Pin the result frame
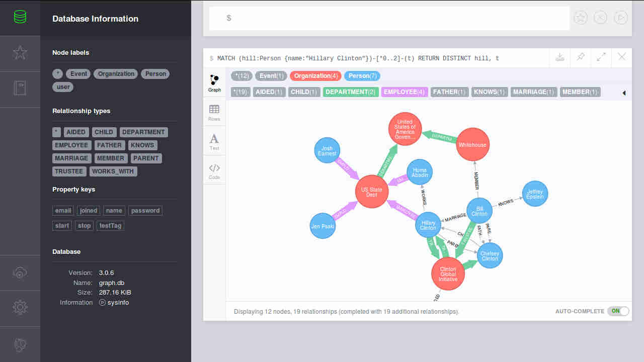The height and width of the screenshot is (362, 644). coord(581,57)
